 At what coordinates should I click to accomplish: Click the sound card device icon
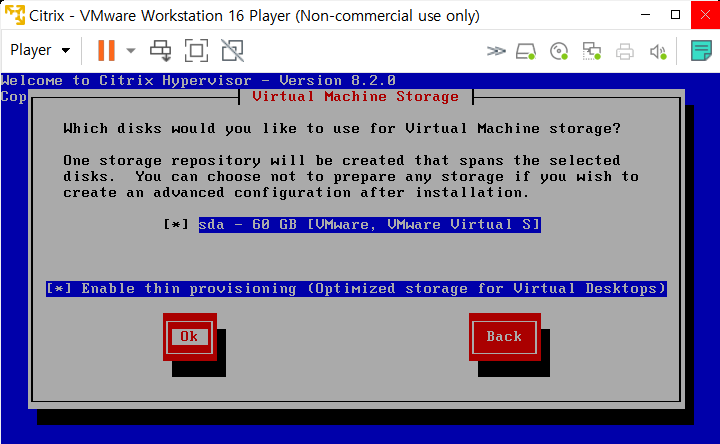[658, 51]
